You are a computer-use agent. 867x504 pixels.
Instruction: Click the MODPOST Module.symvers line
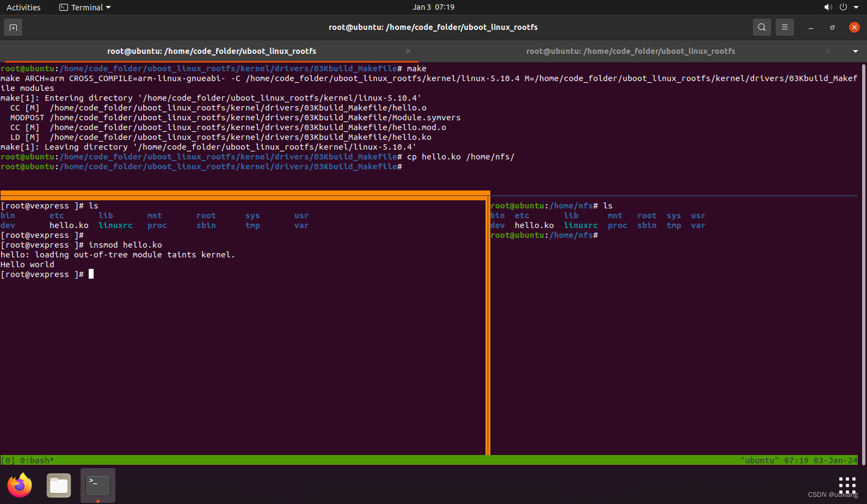[x=235, y=118]
